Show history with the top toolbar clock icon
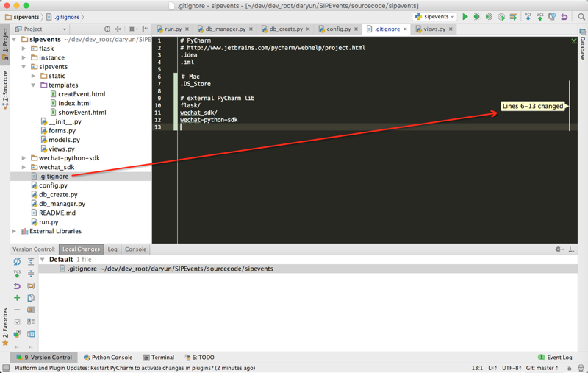The width and height of the screenshot is (588, 373). click(x=552, y=16)
